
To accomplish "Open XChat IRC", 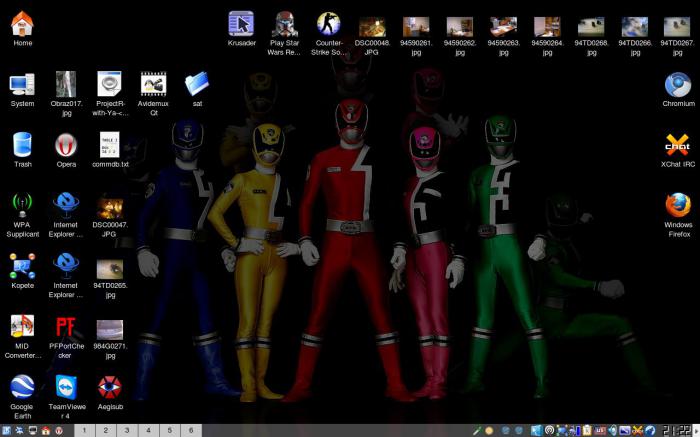I will [x=678, y=150].
